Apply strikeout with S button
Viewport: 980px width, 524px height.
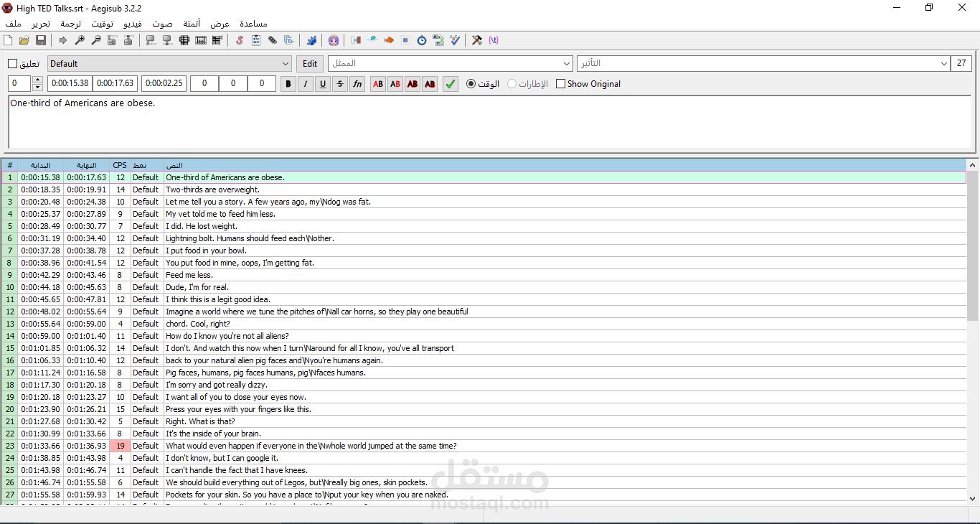pyautogui.click(x=340, y=84)
